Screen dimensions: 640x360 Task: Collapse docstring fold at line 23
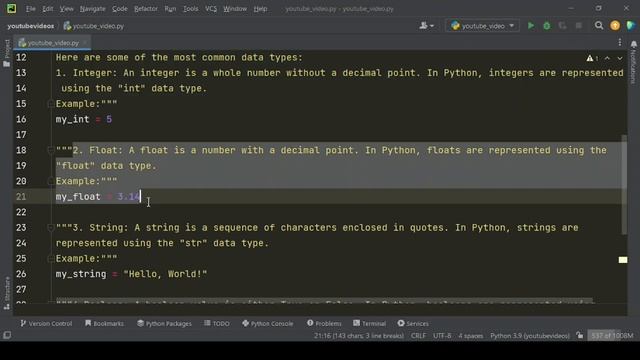(x=51, y=228)
